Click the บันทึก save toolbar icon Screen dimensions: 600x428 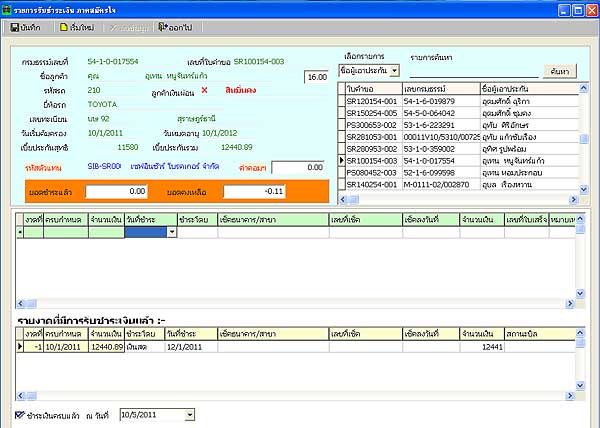12,26
